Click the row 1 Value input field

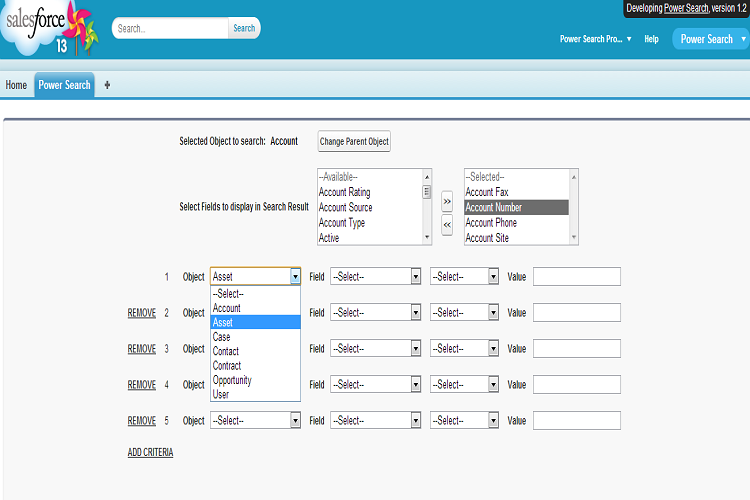pyautogui.click(x=576, y=277)
